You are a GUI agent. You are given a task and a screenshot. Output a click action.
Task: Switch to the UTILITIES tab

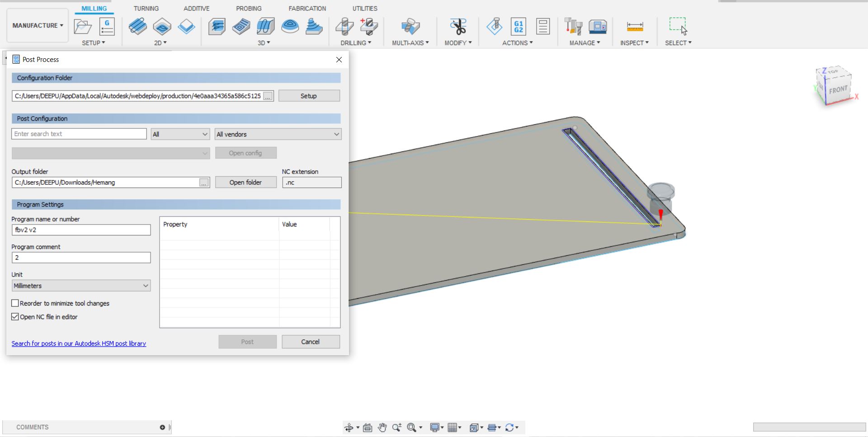pyautogui.click(x=365, y=9)
